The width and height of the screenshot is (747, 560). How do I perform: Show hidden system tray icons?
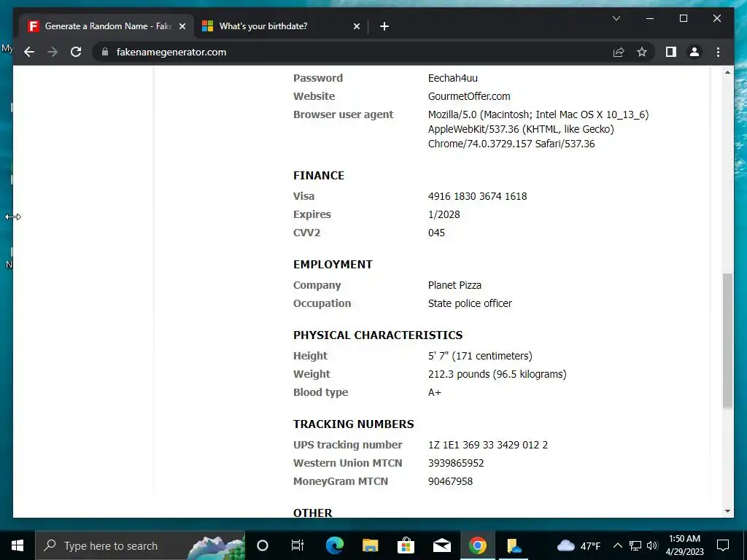pos(617,545)
